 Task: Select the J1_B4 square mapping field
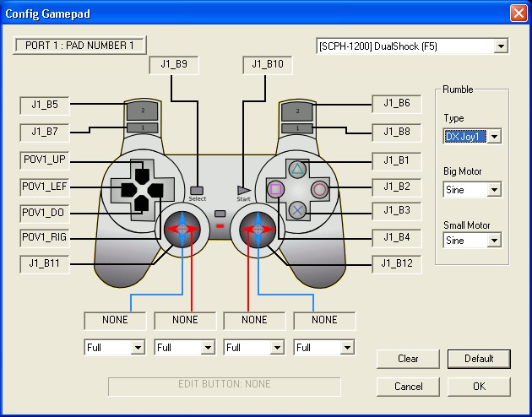point(397,238)
